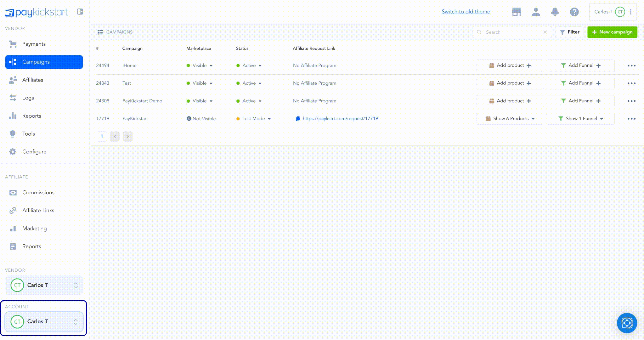The width and height of the screenshot is (644, 340).
Task: Copy the affiliate request link icon
Action: coord(298,119)
